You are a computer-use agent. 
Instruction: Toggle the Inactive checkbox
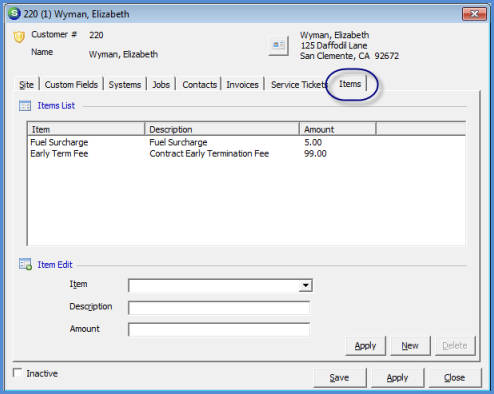pyautogui.click(x=18, y=373)
